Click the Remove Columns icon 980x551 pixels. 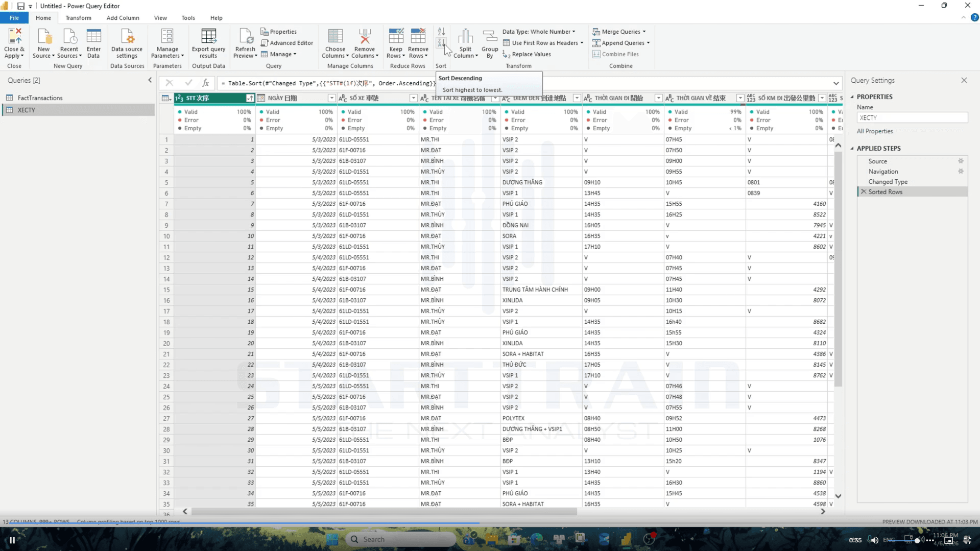pyautogui.click(x=365, y=36)
